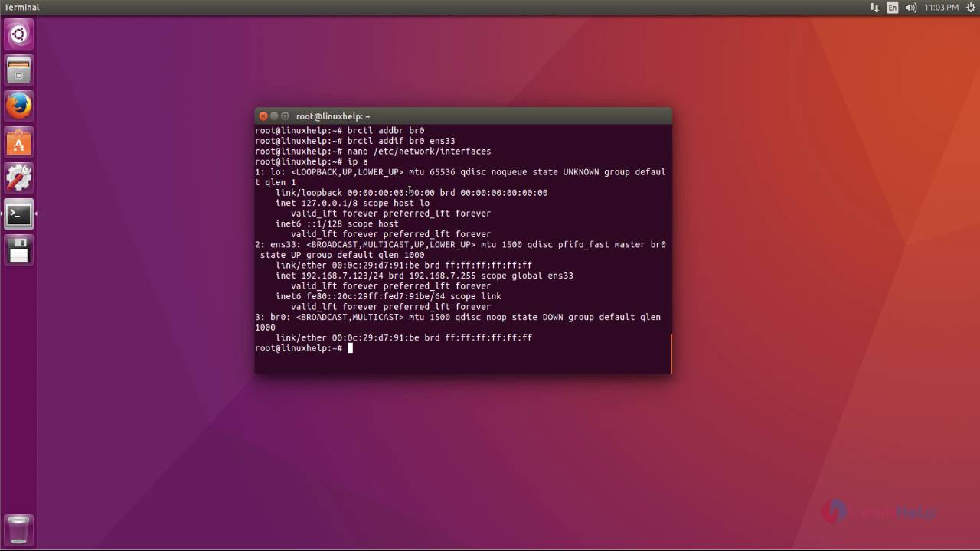Image resolution: width=980 pixels, height=551 pixels.
Task: Click the 'brctl addif br0 ens33' line
Action: point(355,141)
